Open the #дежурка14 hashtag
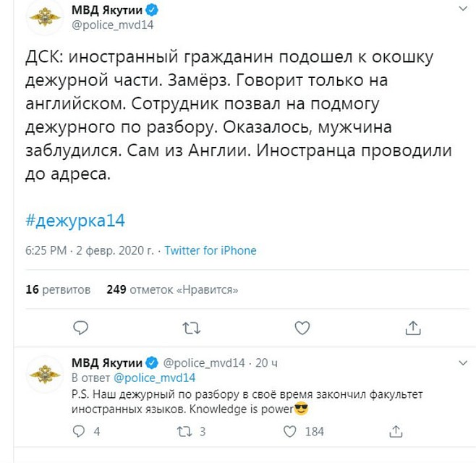Screen dimensions: 476x463 click(75, 221)
